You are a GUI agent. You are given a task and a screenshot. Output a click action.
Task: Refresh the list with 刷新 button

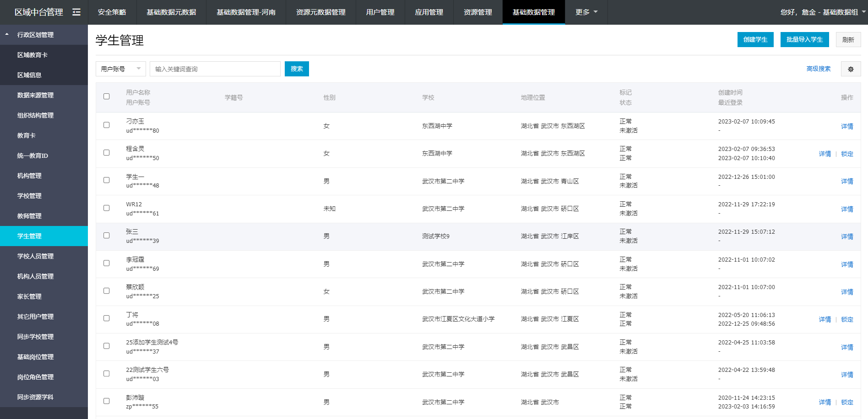point(848,39)
